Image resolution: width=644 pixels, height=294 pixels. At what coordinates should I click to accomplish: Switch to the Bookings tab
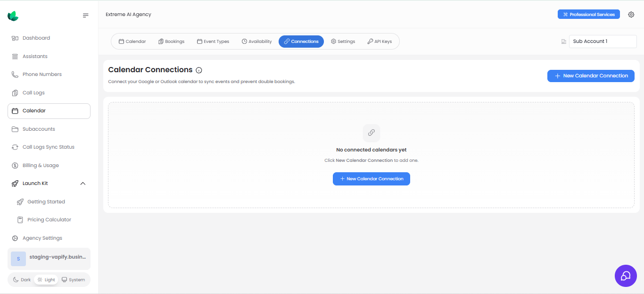point(172,42)
